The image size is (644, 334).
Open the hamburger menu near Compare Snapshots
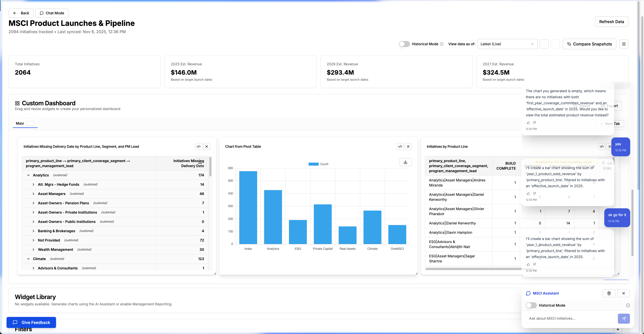click(x=624, y=44)
